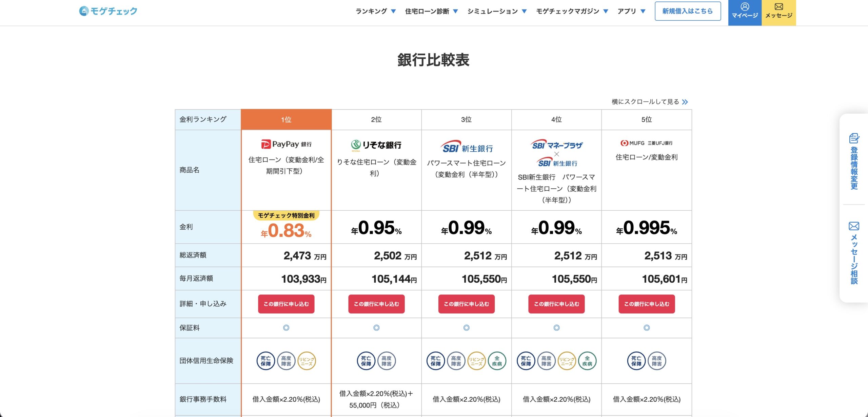Click the 年0.995% rate value
868x417 pixels.
click(647, 228)
